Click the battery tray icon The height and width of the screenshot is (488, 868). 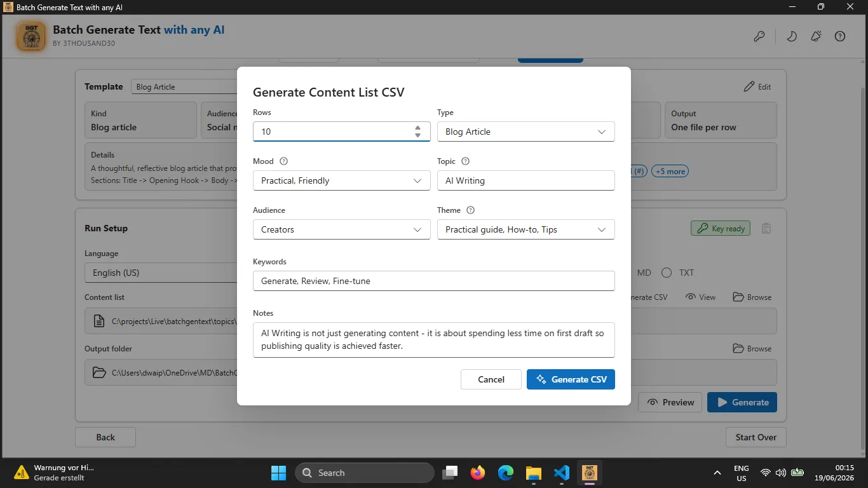coord(797,473)
